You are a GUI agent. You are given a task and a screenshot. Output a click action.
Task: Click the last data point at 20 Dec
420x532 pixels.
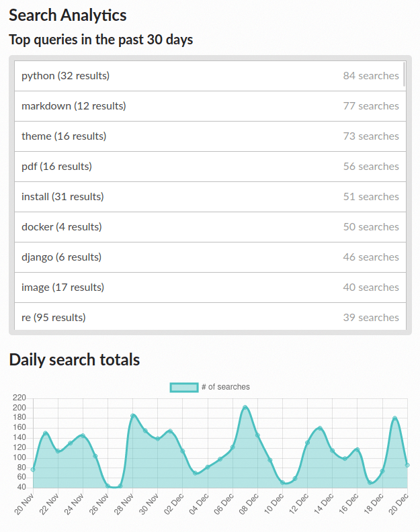407,465
